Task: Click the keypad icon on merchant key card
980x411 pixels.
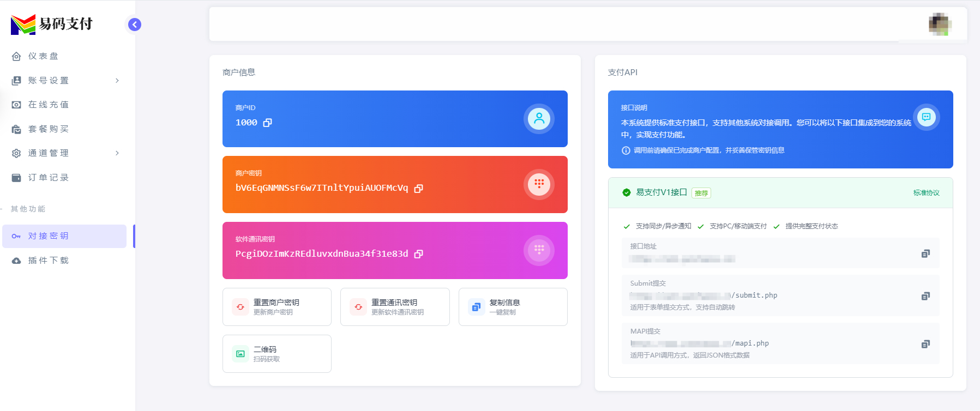Action: (x=539, y=184)
